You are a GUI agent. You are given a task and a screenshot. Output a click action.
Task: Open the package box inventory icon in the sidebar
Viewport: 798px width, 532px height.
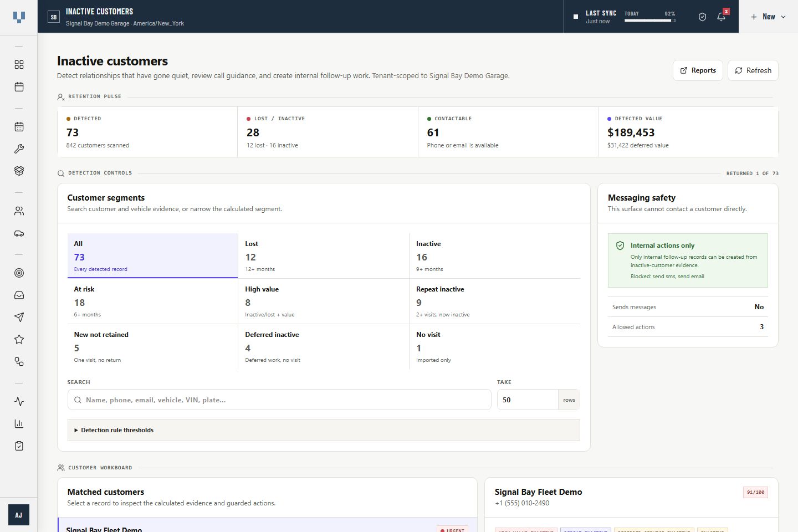pyautogui.click(x=19, y=171)
